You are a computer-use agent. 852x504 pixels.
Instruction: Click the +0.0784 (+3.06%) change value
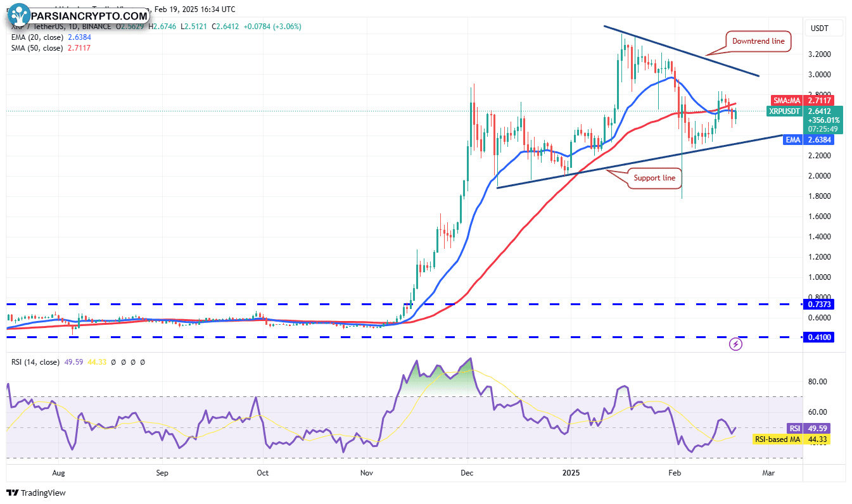pyautogui.click(x=272, y=27)
